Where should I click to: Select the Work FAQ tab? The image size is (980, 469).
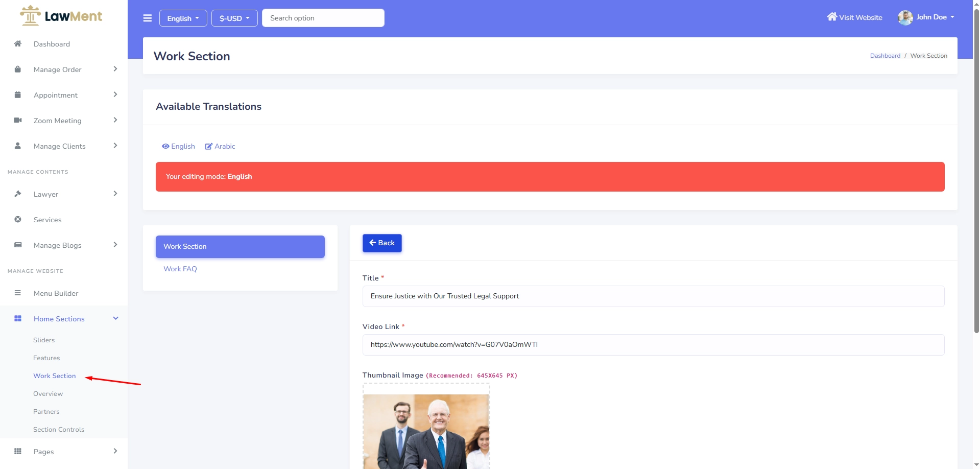point(180,269)
